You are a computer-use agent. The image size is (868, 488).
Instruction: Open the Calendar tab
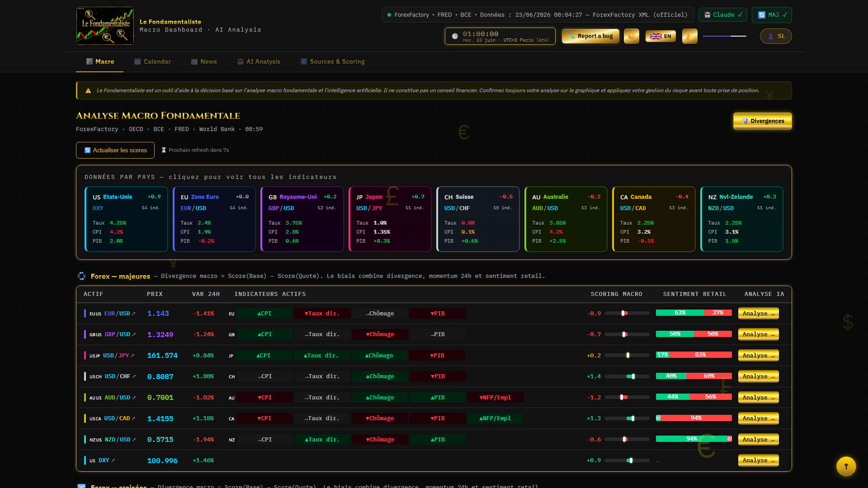(x=152, y=61)
